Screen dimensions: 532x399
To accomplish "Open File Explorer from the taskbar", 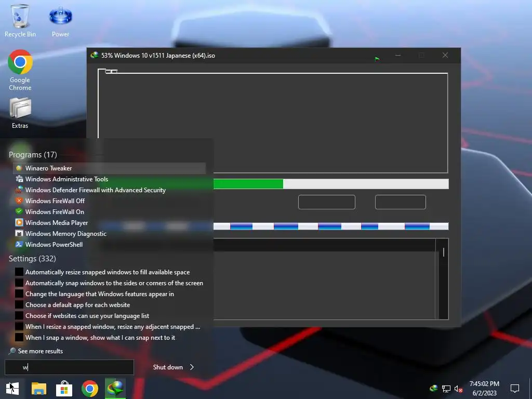I will (x=38, y=388).
